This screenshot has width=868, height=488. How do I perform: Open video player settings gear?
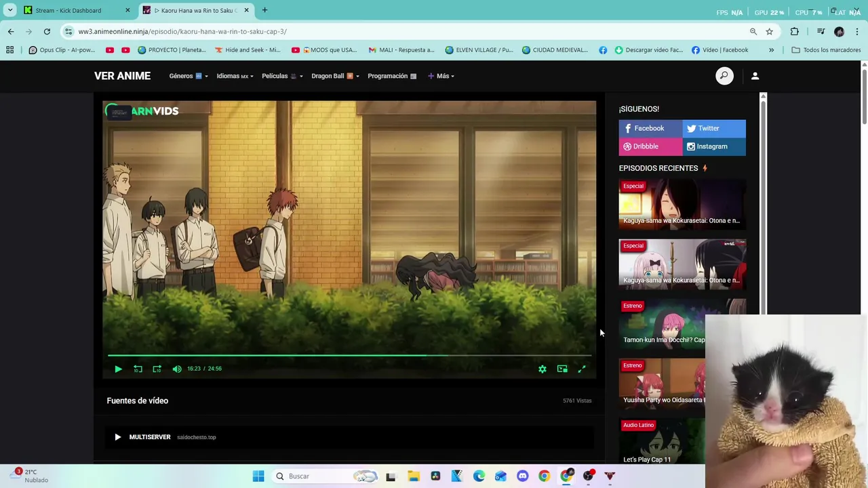click(542, 369)
